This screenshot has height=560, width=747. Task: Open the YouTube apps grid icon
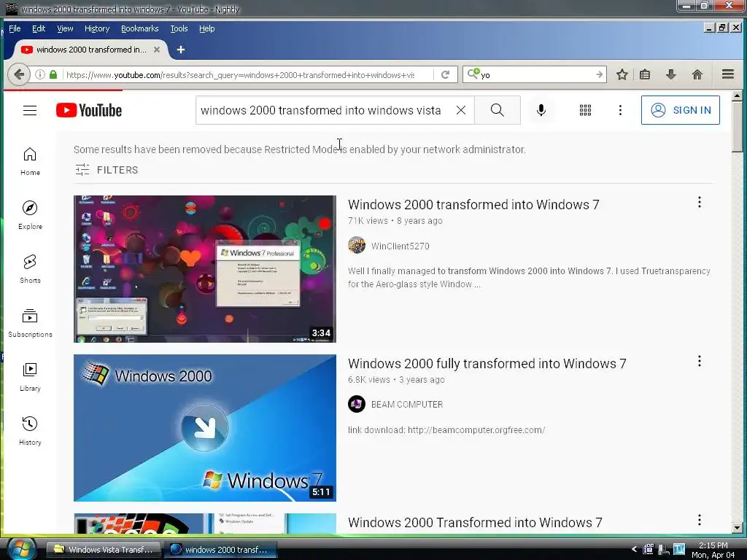pyautogui.click(x=585, y=110)
